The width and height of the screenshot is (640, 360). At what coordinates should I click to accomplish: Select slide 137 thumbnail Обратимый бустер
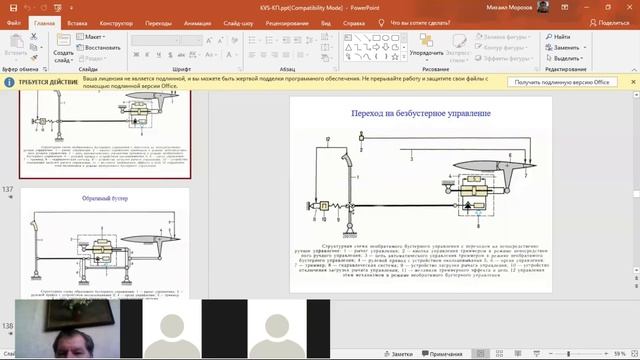point(105,243)
